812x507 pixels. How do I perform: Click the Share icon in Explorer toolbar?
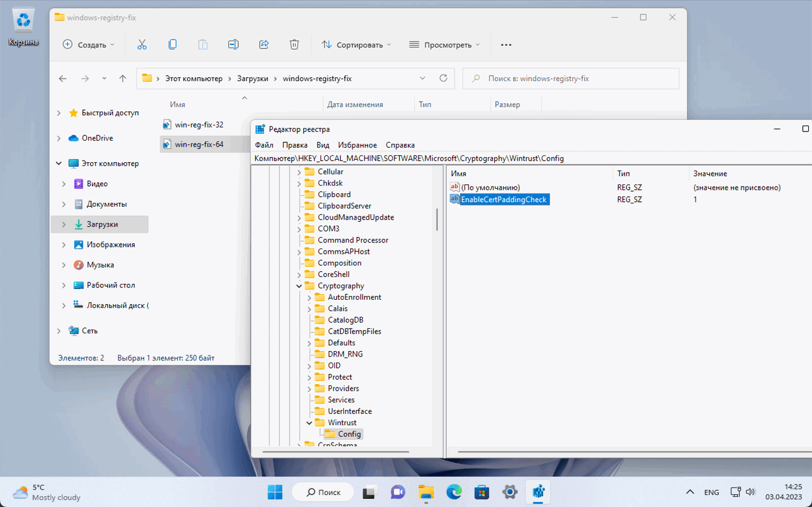click(264, 45)
